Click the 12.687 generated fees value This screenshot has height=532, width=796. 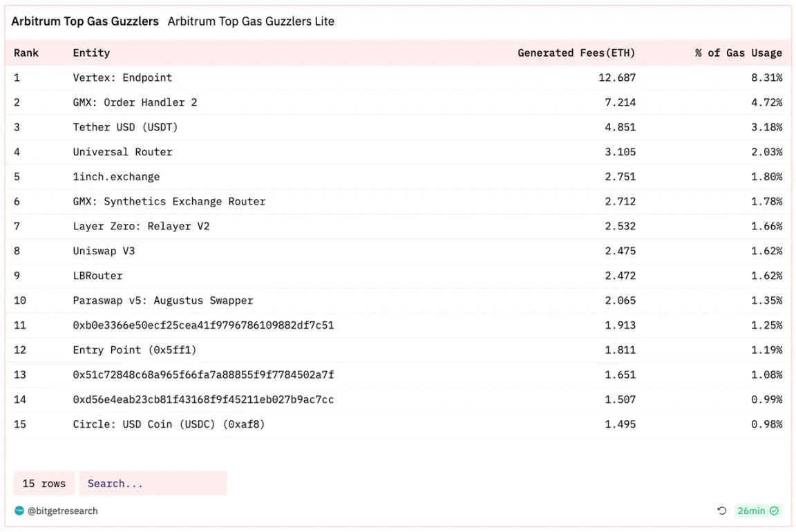617,77
